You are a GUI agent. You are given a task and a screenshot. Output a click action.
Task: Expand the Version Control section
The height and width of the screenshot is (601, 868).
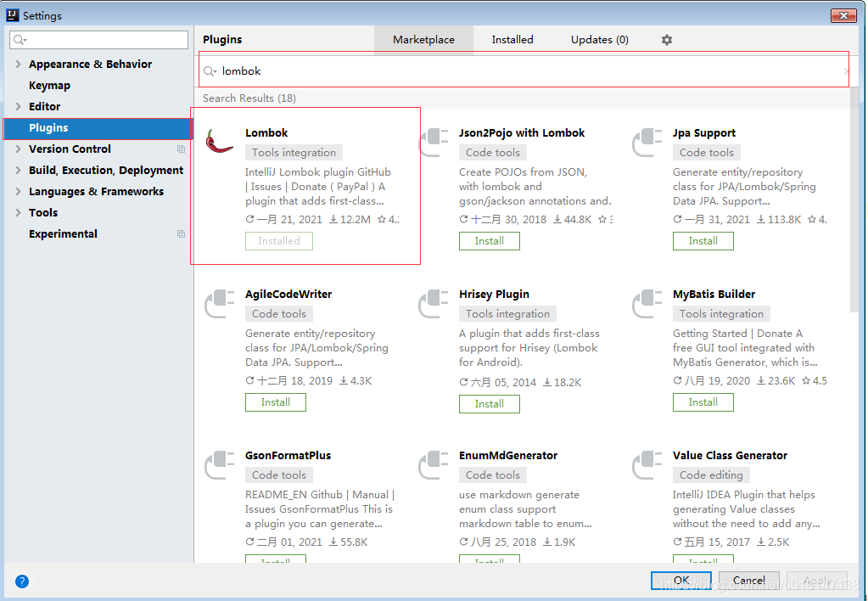click(x=19, y=149)
